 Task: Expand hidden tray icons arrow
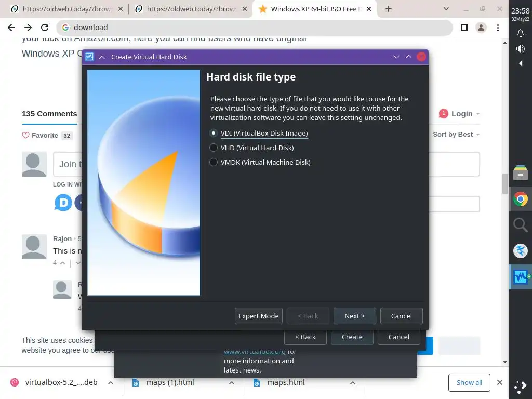click(x=521, y=63)
